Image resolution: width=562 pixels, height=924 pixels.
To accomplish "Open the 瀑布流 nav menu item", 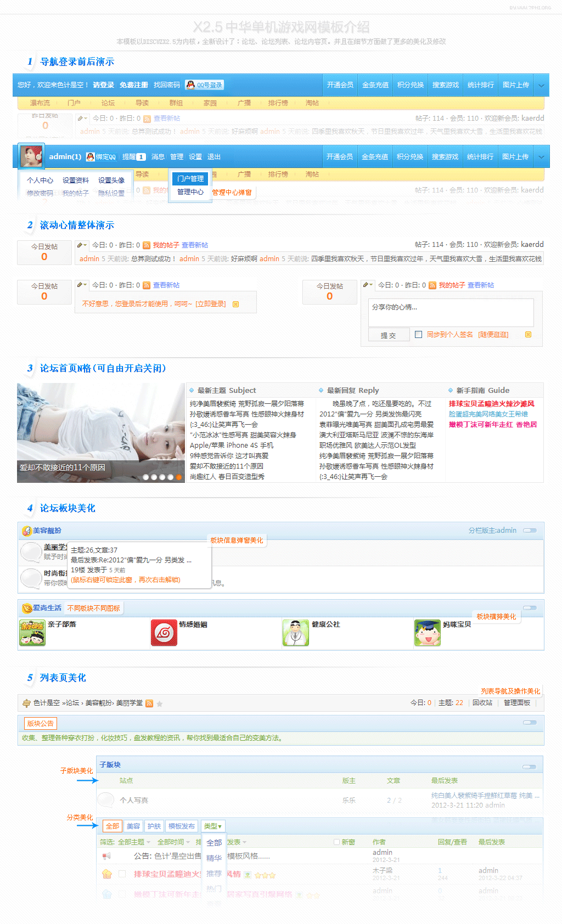I will [40, 103].
